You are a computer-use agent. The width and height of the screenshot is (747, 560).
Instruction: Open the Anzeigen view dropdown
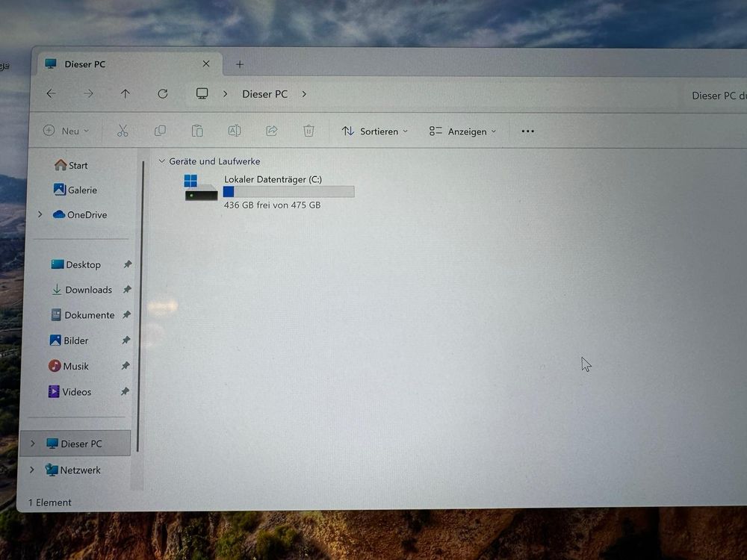(x=463, y=131)
